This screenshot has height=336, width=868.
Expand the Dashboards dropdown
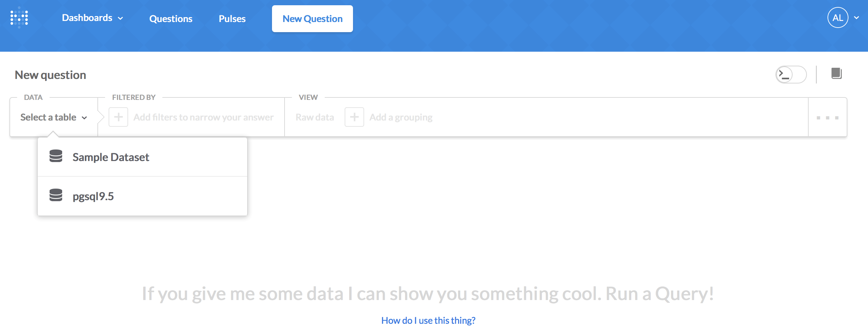(92, 18)
